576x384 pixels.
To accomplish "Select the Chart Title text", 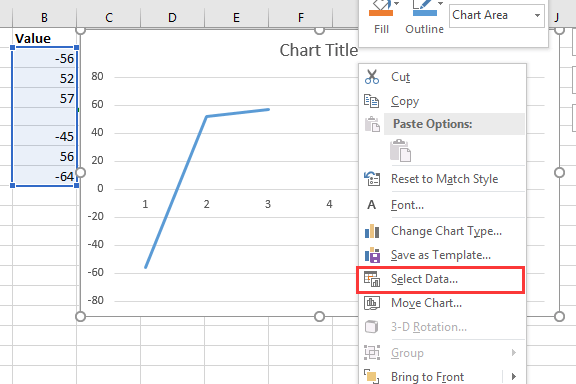I will pyautogui.click(x=318, y=50).
